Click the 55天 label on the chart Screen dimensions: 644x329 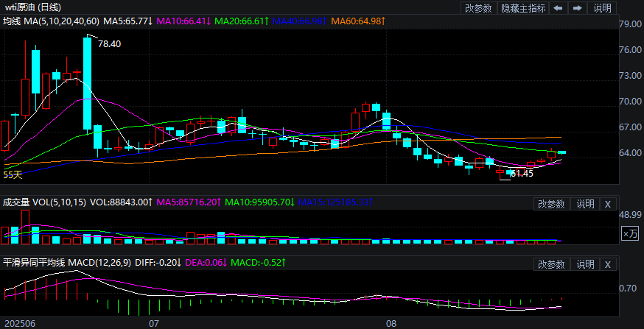tap(13, 175)
